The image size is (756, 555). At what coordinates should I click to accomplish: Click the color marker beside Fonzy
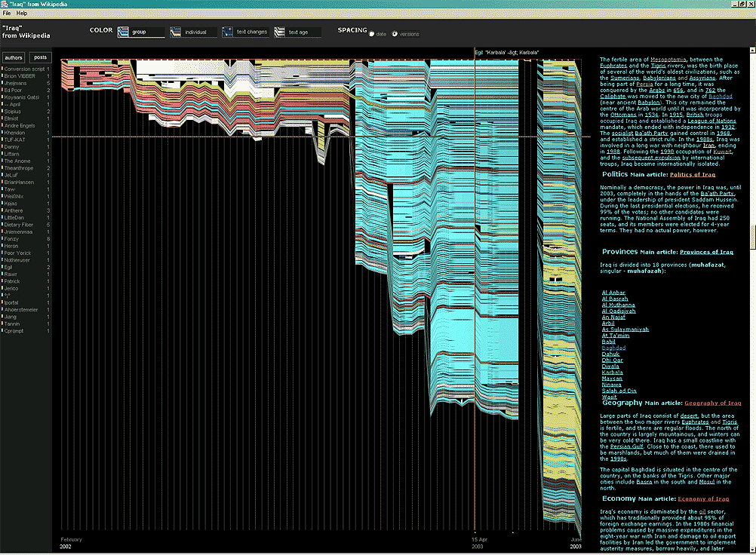click(4, 238)
